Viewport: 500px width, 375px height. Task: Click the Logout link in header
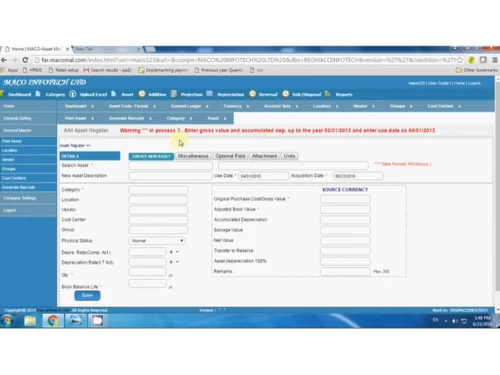pyautogui.click(x=474, y=83)
